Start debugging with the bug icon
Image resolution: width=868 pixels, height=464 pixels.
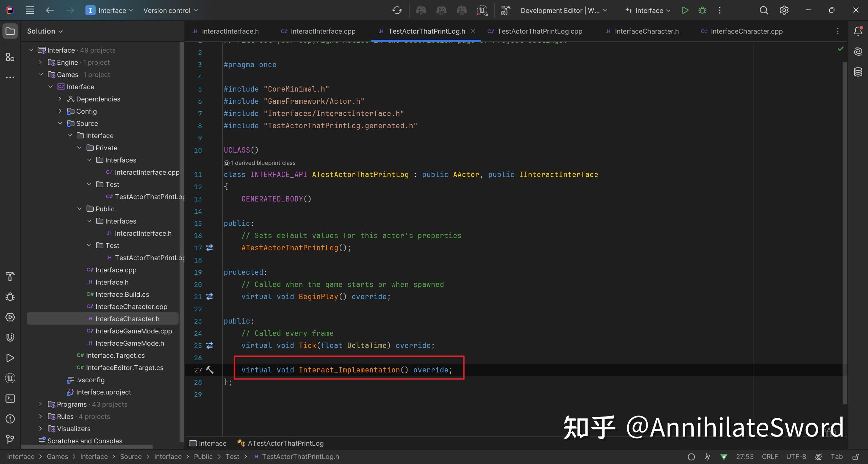pyautogui.click(x=703, y=10)
